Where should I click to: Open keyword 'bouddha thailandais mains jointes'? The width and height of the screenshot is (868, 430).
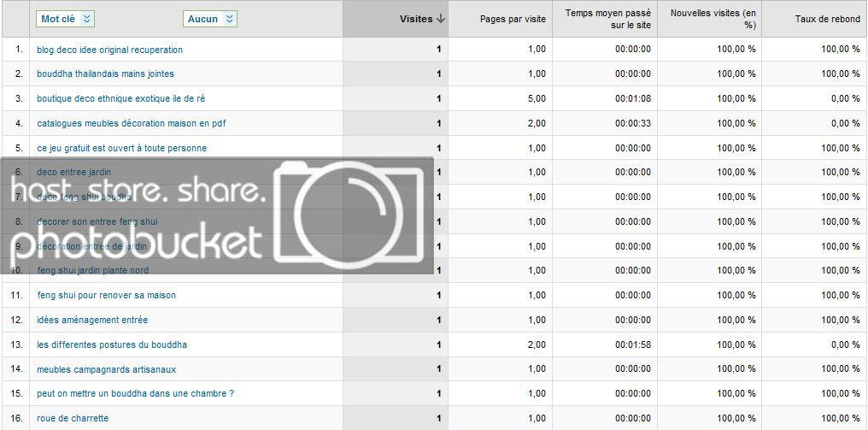pos(106,74)
